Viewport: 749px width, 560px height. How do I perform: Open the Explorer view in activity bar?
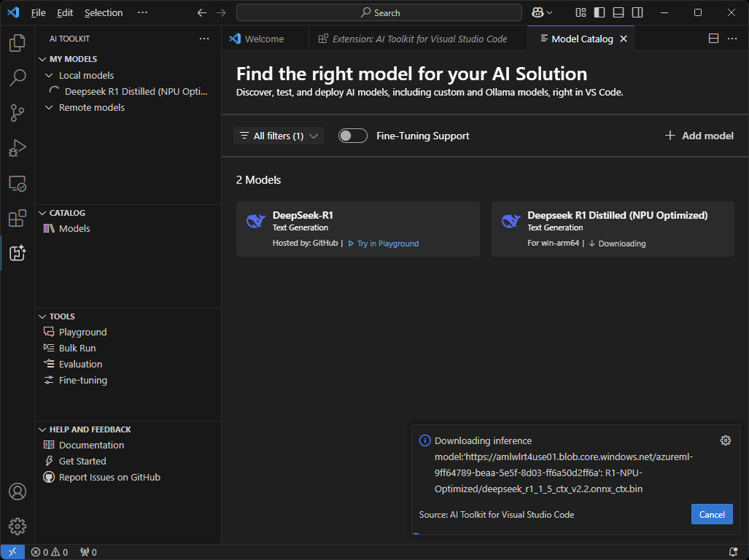(x=18, y=43)
